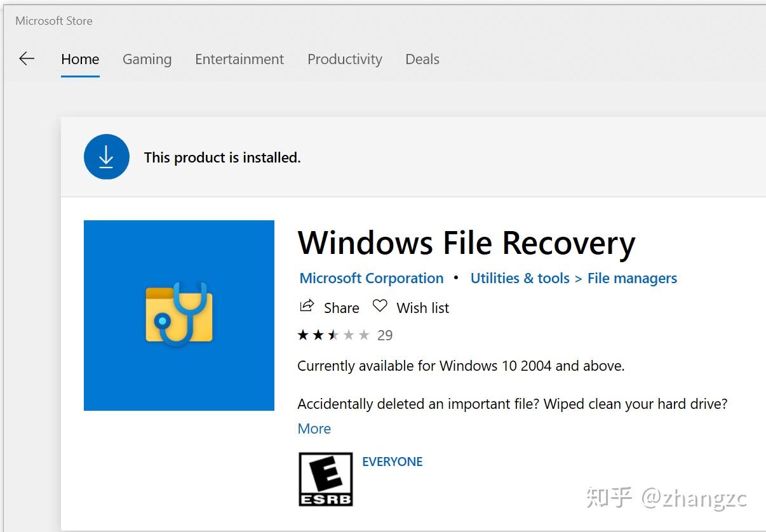Click the 29 ratings count
The image size is (766, 532).
point(385,335)
